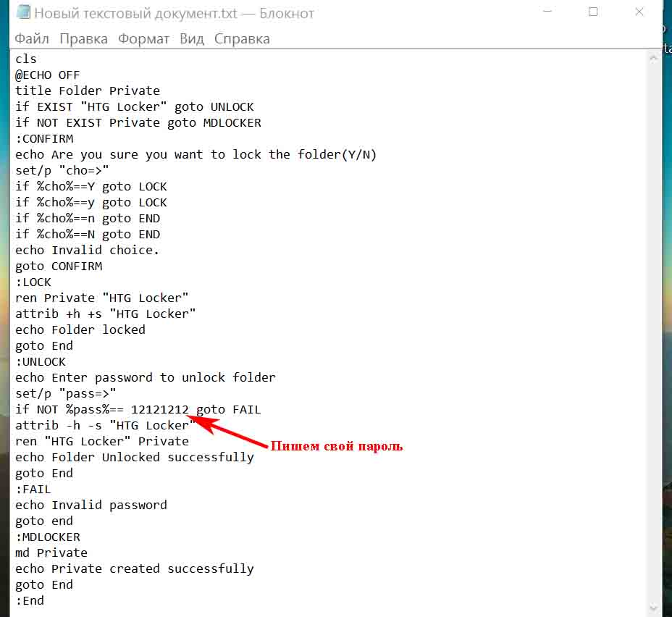Click line 'attrib -h -s "HTG Locker"'
Image resolution: width=672 pixels, height=617 pixels.
(106, 426)
